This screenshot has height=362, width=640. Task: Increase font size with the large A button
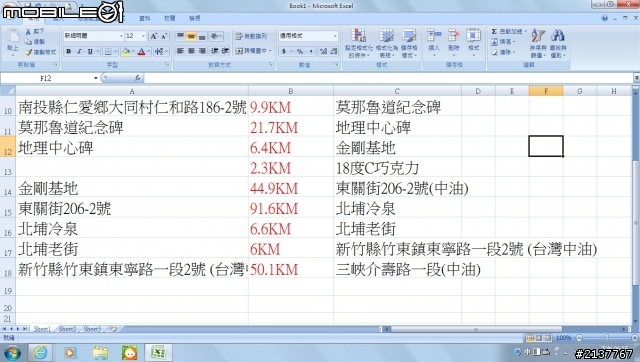tap(153, 36)
